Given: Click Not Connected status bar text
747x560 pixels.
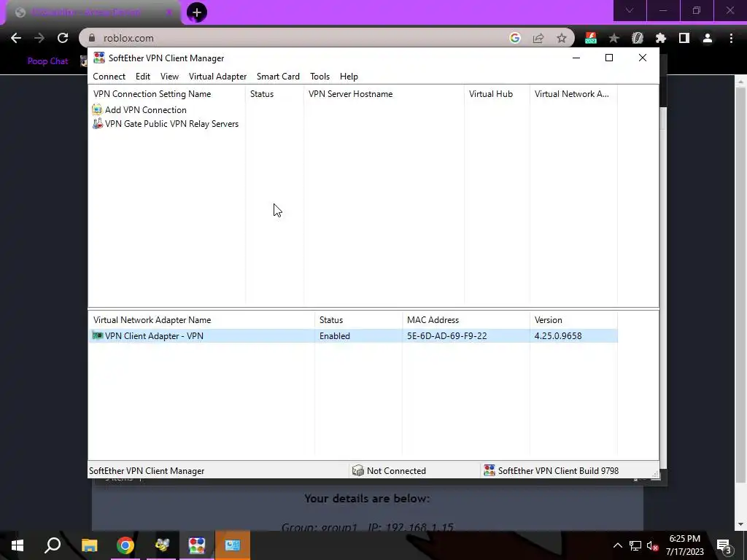Looking at the screenshot, I should pyautogui.click(x=396, y=470).
